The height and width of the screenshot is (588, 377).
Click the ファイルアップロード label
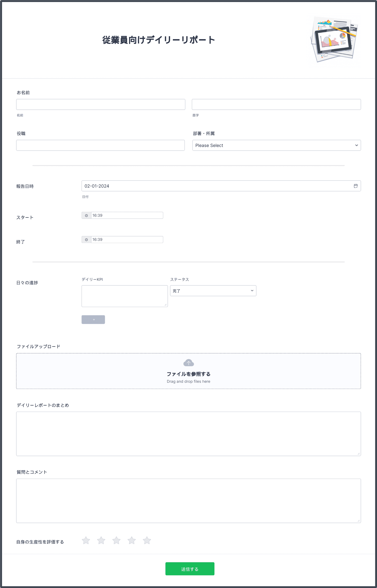coord(38,346)
